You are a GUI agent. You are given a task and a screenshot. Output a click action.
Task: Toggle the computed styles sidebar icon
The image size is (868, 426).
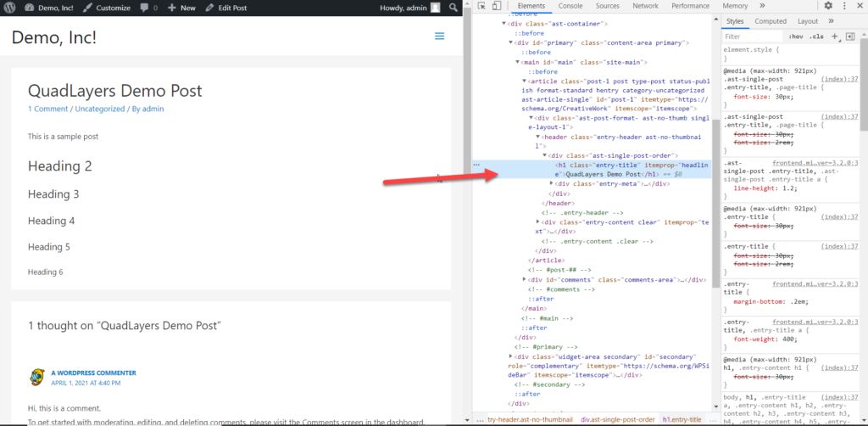pos(851,36)
